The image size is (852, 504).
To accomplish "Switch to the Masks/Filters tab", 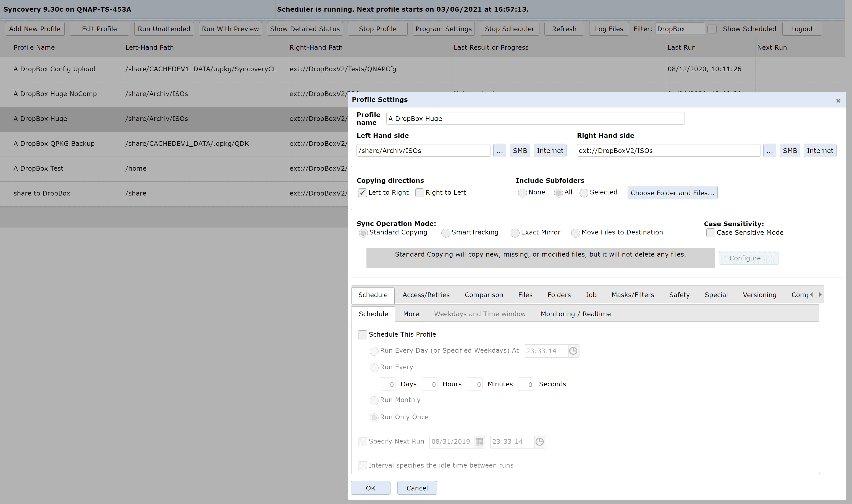I will [x=633, y=295].
